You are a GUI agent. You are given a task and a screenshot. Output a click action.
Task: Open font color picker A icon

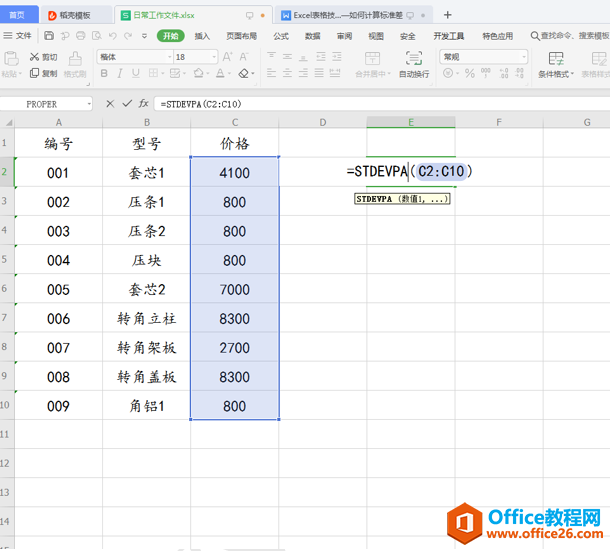220,73
